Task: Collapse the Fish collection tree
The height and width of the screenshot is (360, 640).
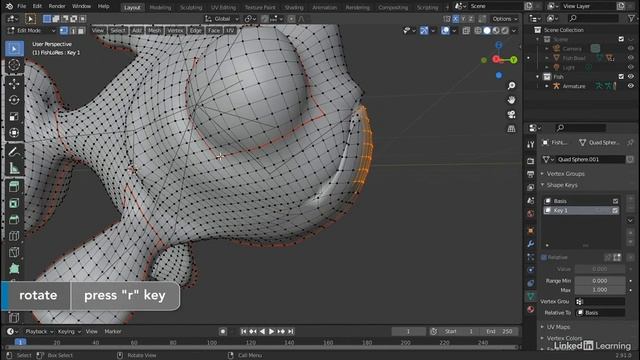Action: point(538,77)
